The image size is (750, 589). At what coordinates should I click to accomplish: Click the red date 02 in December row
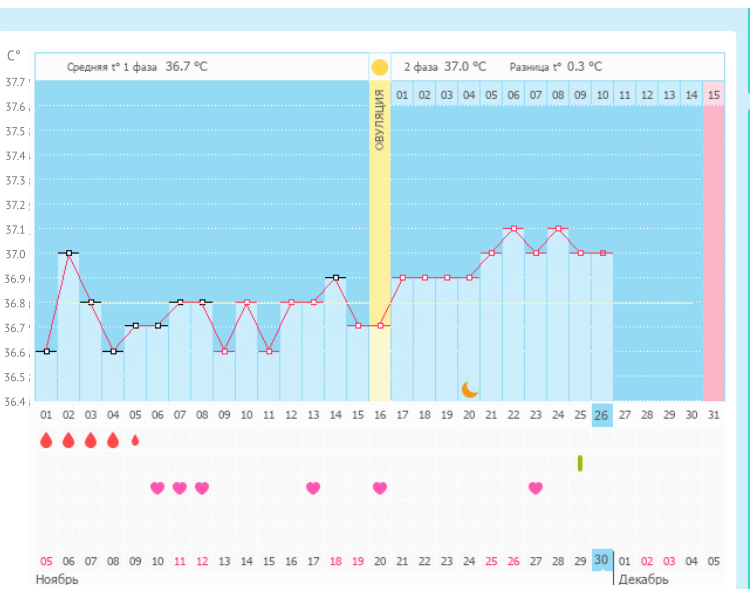(647, 561)
